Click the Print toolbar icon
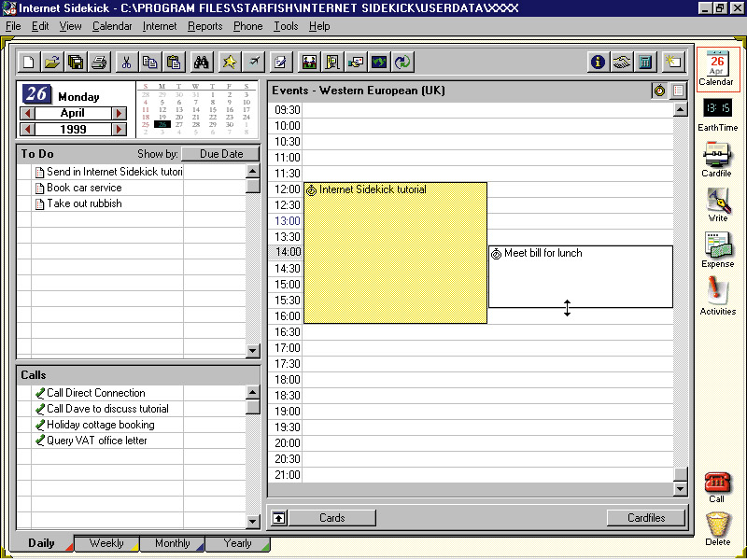 point(99,63)
